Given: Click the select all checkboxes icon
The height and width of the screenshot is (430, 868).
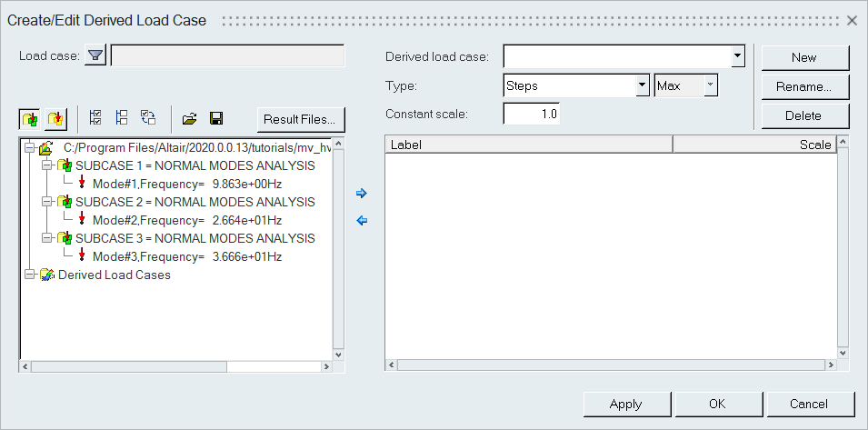Looking at the screenshot, I should (95, 118).
